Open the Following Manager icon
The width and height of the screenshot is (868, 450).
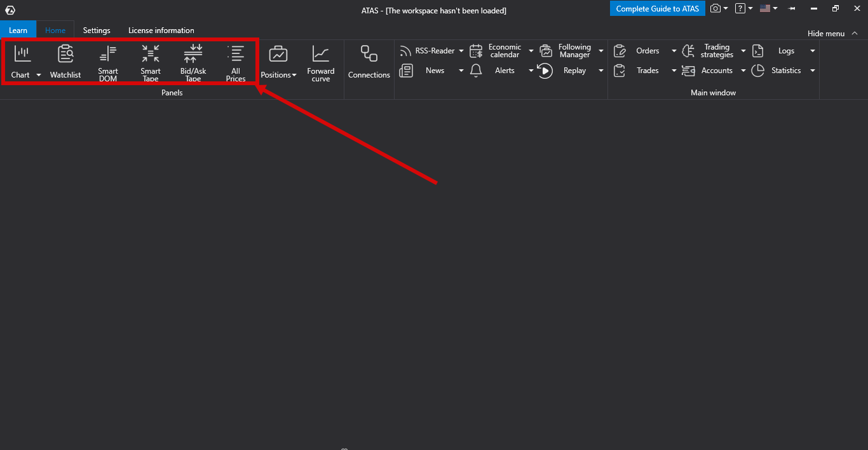546,51
